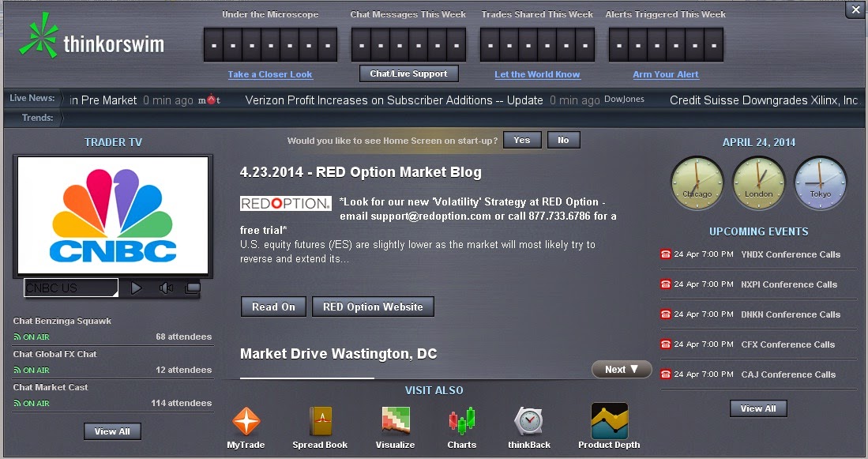Viewport: 868px width, 459px height.
Task: Click the London clock
Action: tap(758, 183)
